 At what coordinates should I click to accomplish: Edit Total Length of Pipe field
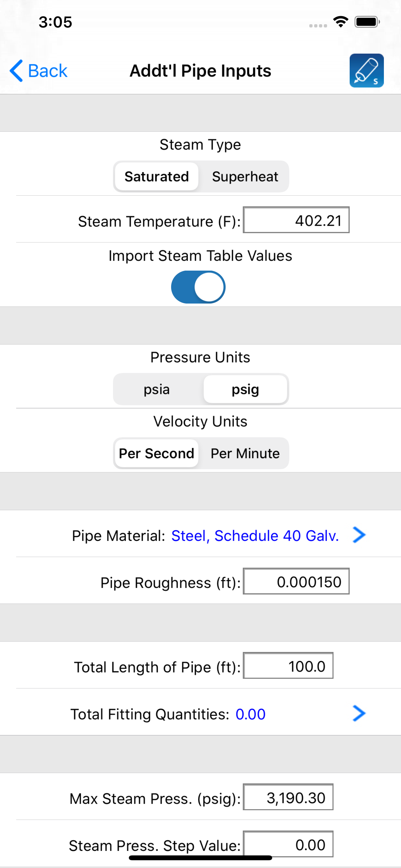click(288, 666)
